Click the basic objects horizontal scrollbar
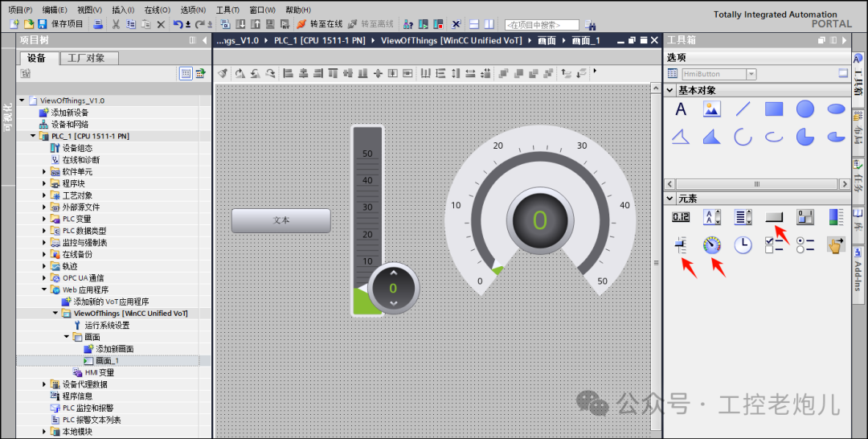The image size is (868, 439). tap(757, 184)
